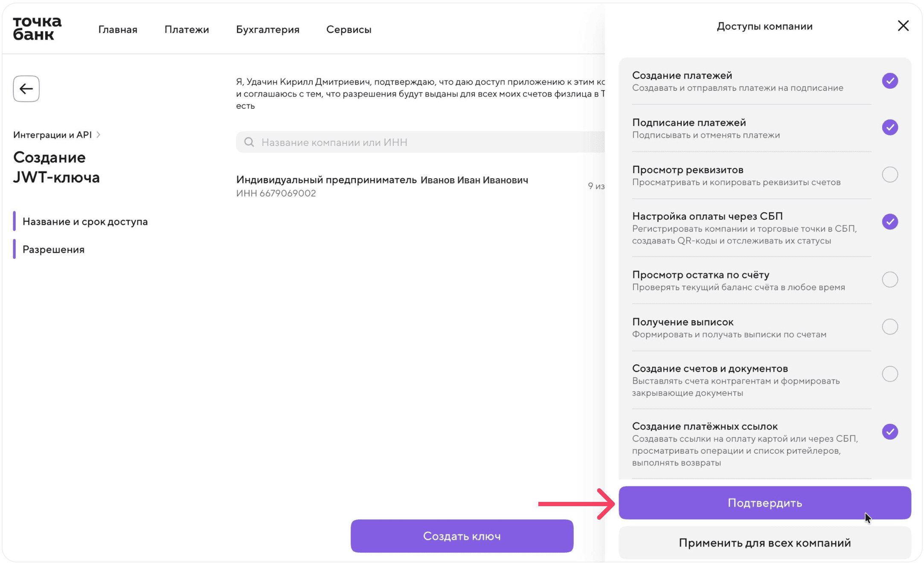Image resolution: width=924 pixels, height=565 pixels.
Task: Enable Создание счетов и документов
Action: (x=890, y=374)
